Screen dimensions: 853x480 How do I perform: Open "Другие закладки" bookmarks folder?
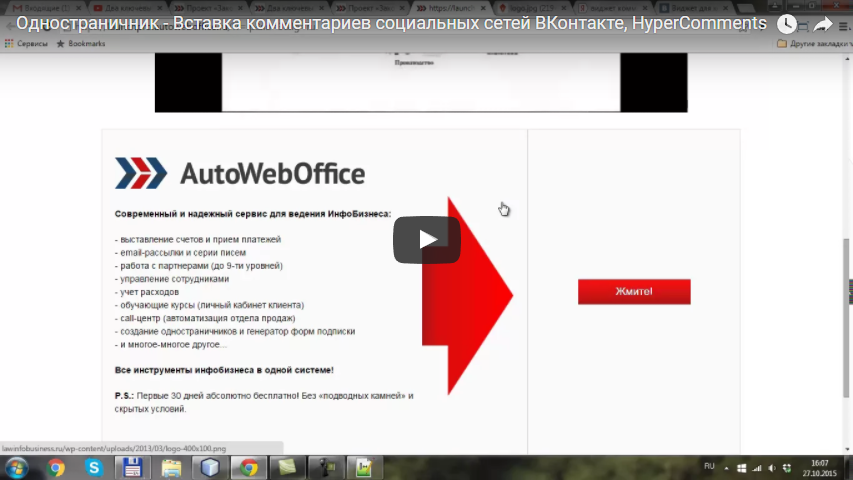pos(814,44)
